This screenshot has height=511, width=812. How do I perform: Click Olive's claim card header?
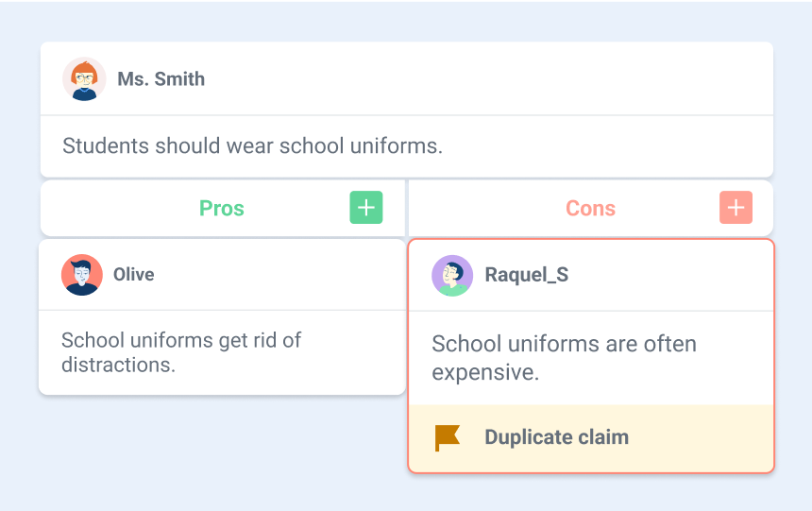pos(222,275)
